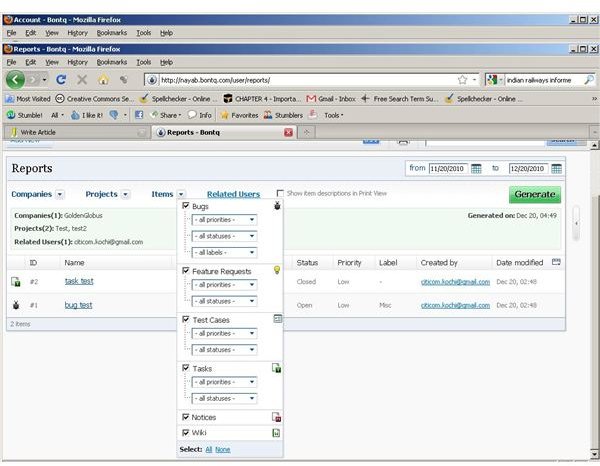The image size is (600, 466).
Task: Open Bugs all statuses dropdown
Action: [224, 236]
